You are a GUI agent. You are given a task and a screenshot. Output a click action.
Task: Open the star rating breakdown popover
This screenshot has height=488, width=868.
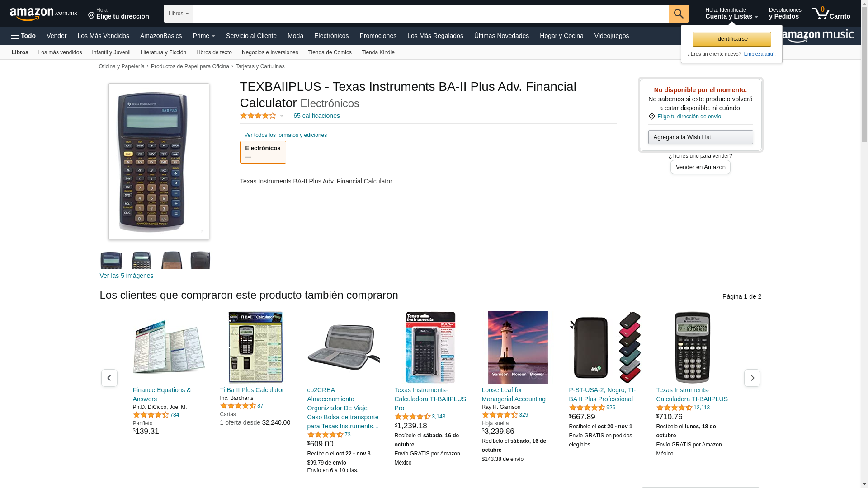click(x=262, y=116)
